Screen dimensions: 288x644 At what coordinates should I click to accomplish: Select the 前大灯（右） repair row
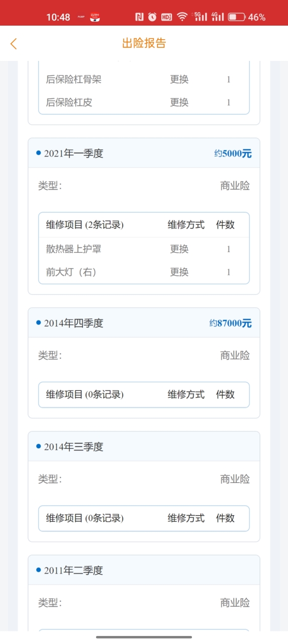tap(144, 272)
